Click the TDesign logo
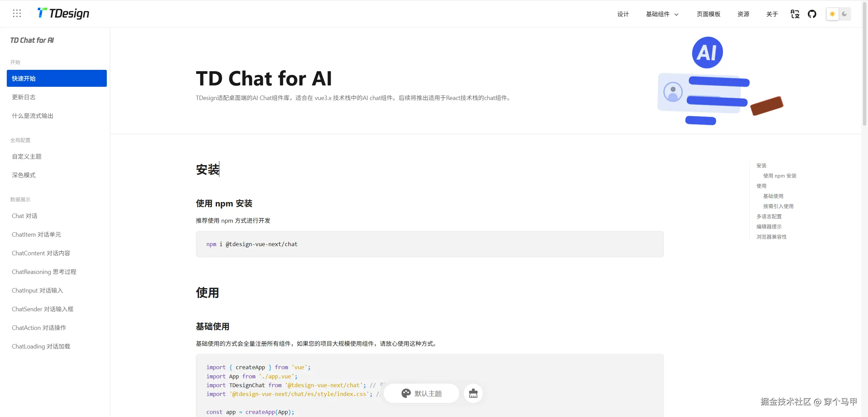 [63, 13]
